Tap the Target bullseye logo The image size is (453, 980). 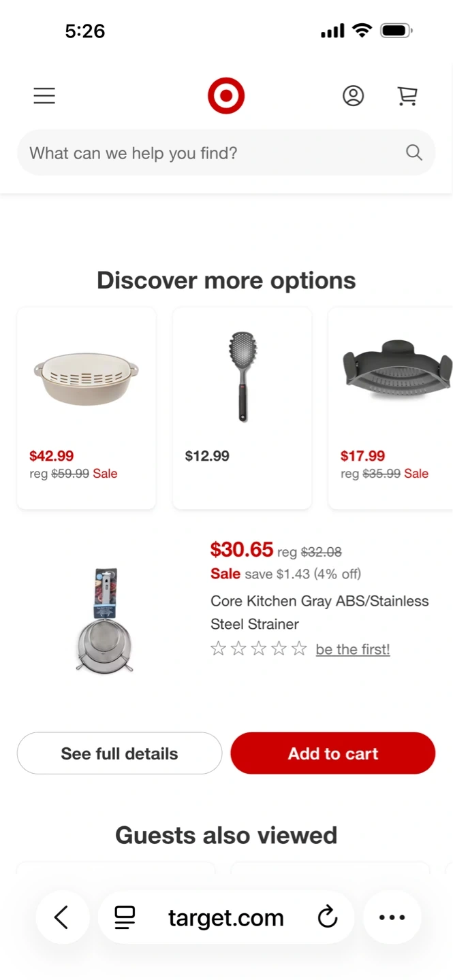[x=226, y=96]
